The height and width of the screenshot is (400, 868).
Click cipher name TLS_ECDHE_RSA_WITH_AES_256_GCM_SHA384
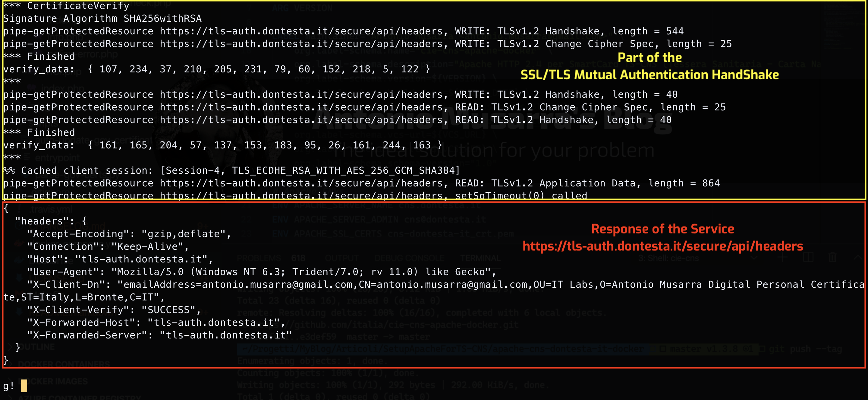coord(343,170)
